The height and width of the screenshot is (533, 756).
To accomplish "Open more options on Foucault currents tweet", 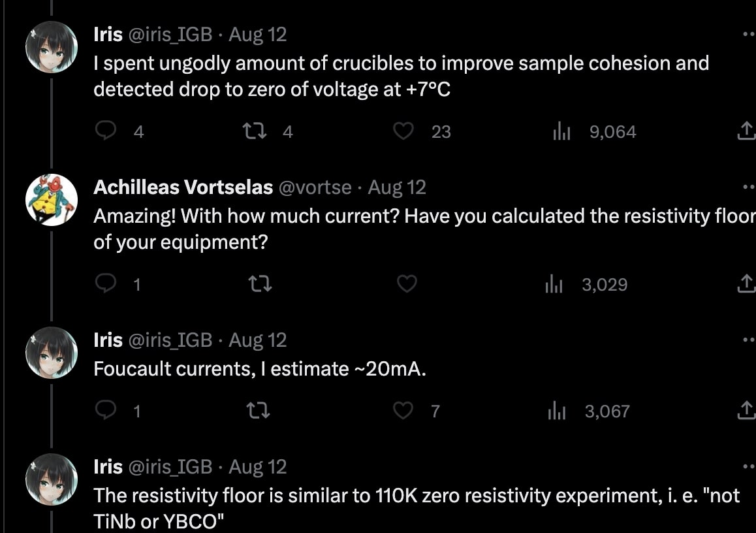I will point(748,340).
